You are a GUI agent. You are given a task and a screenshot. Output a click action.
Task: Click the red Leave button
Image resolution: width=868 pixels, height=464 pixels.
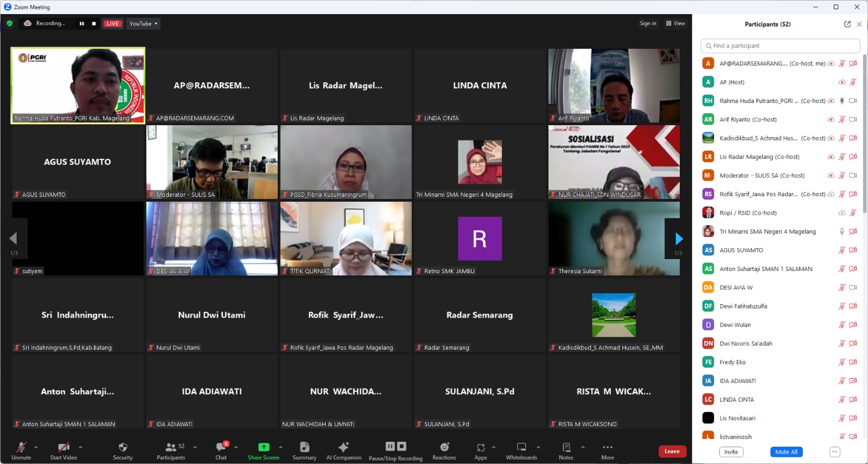pyautogui.click(x=672, y=451)
